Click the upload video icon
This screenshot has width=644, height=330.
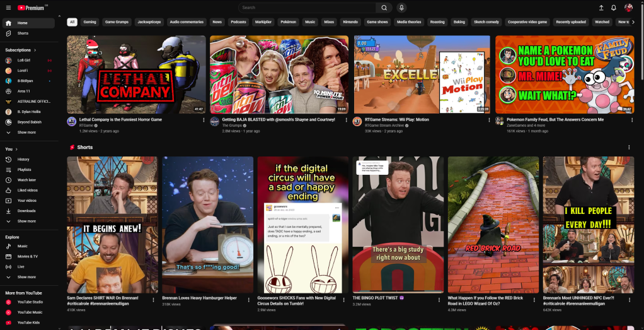click(x=601, y=8)
